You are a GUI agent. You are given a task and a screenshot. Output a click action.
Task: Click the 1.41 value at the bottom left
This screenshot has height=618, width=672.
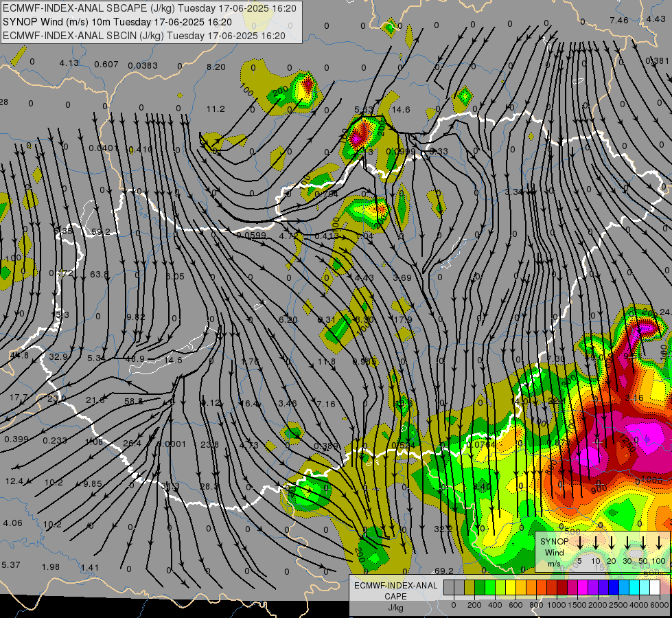point(89,568)
